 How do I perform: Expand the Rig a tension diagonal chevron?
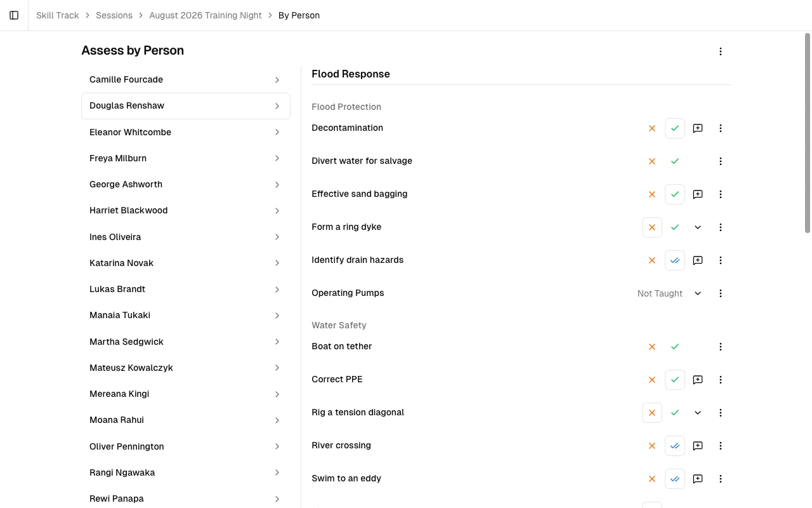point(698,413)
